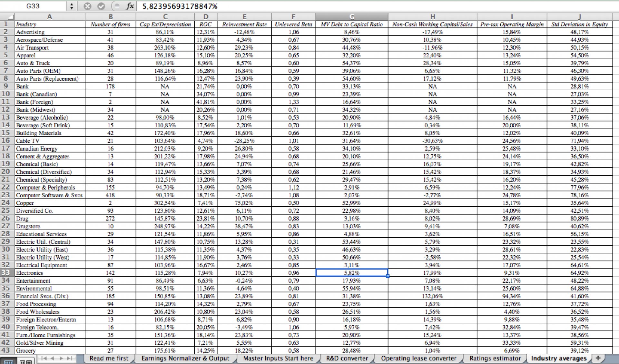
Task: Select column G header
Action: pos(352,17)
